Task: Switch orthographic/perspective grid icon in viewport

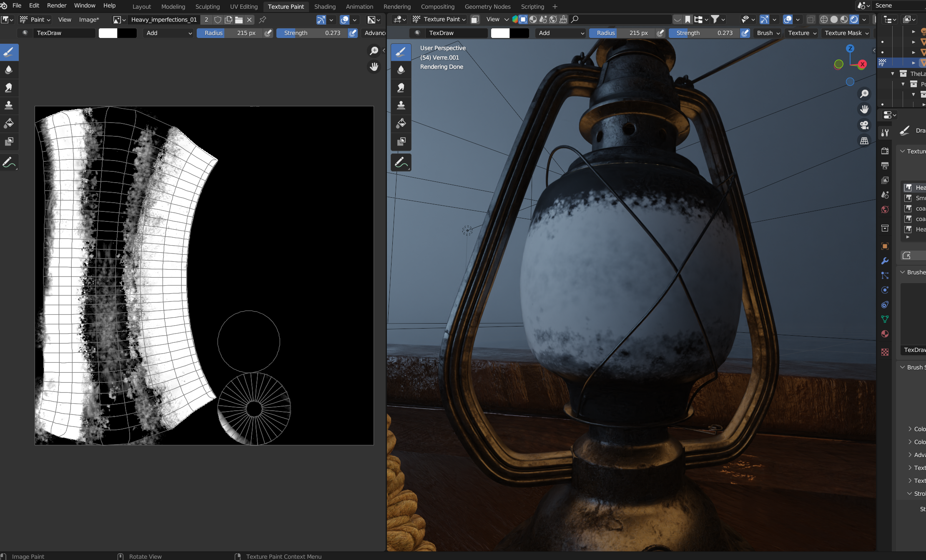Action: click(864, 141)
